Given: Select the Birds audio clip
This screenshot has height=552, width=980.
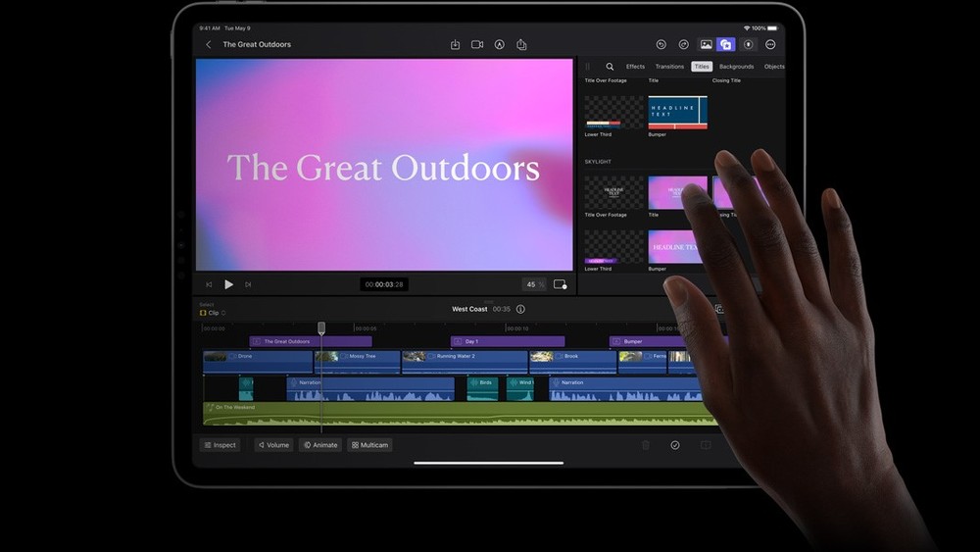Looking at the screenshot, I should coord(482,388).
